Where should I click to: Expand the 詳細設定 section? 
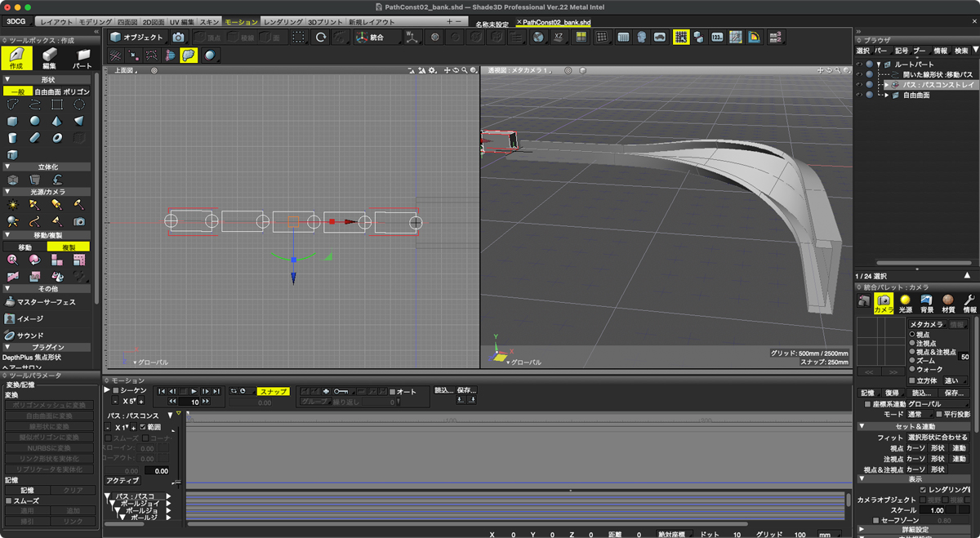pyautogui.click(x=862, y=530)
